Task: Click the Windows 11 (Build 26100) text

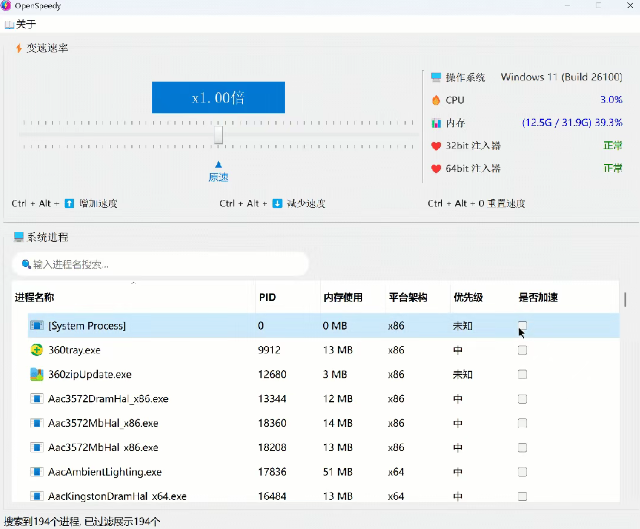Action: tap(561, 77)
